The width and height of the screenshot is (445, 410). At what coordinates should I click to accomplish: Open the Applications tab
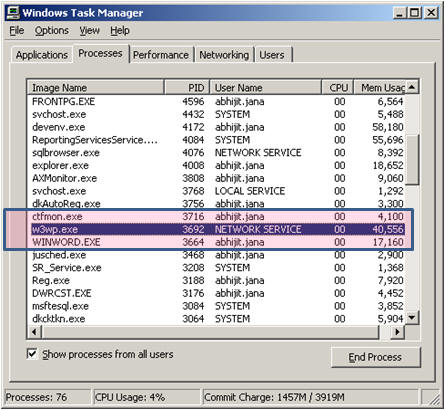tap(42, 55)
